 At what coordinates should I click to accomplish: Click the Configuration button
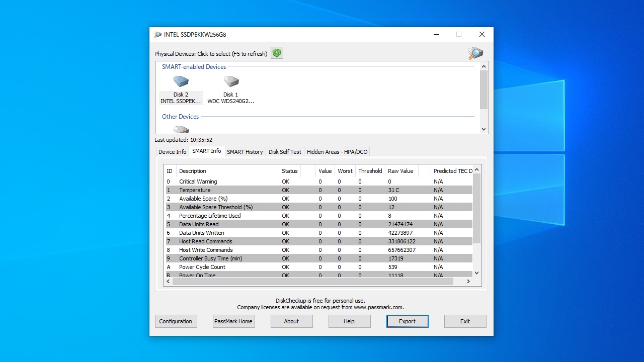[176, 321]
